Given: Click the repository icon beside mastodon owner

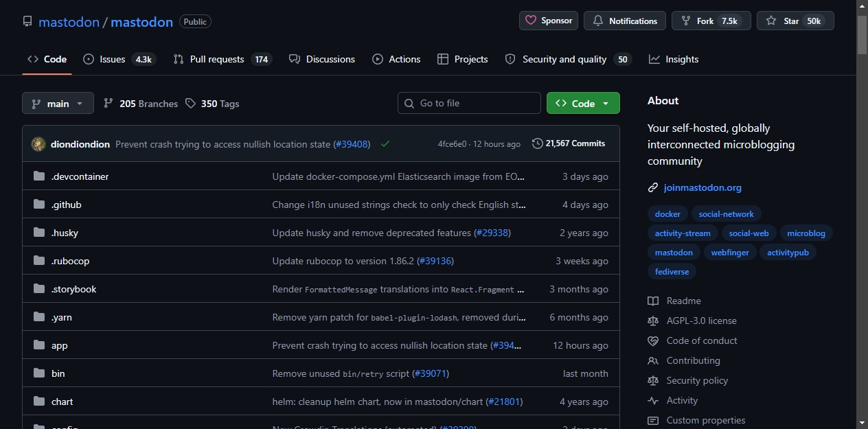Looking at the screenshot, I should click(27, 21).
